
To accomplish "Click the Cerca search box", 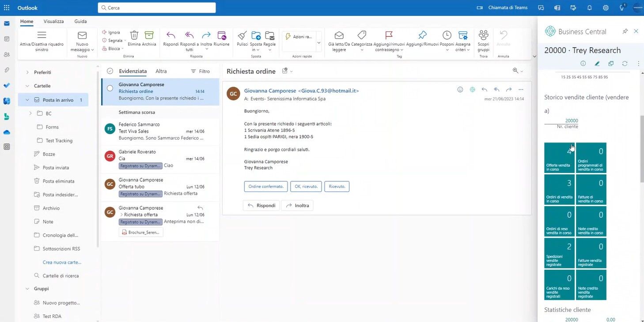I will coord(157,8).
